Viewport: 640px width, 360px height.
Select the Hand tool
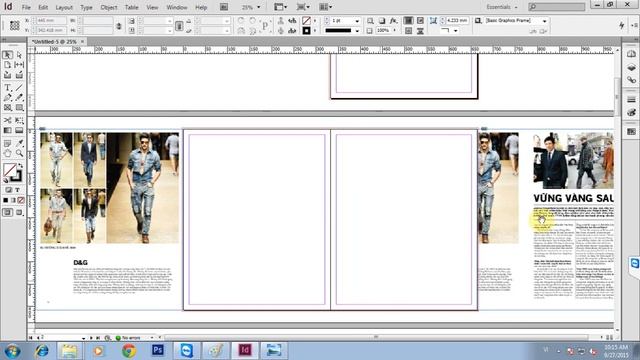click(x=8, y=153)
